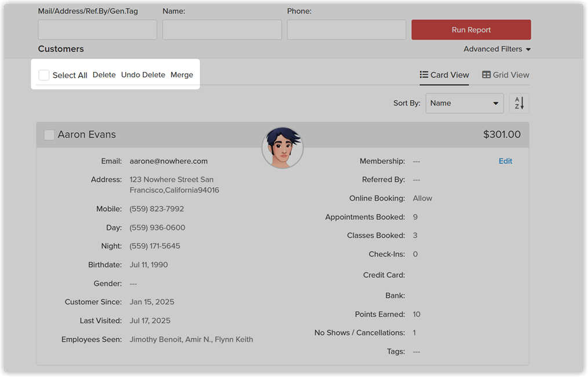Click the Aaron Evans name heading
The image size is (588, 377).
point(87,135)
